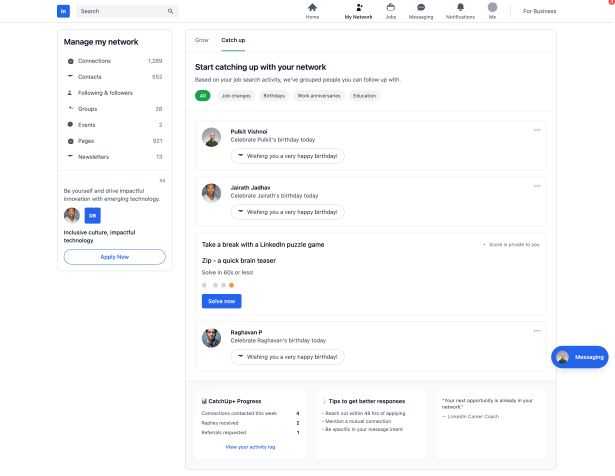Click 'Tips to get better responses' heading
Screen dimensions: 615x476
367,401
